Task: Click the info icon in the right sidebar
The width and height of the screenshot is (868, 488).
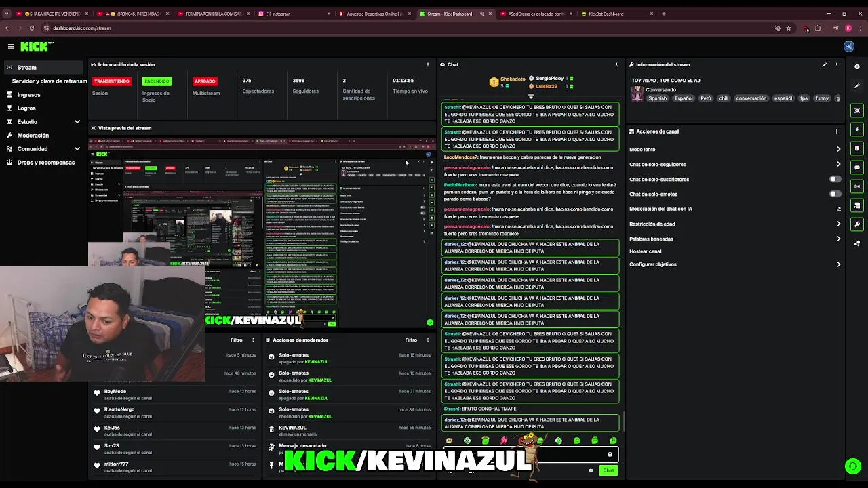Action: [x=857, y=66]
